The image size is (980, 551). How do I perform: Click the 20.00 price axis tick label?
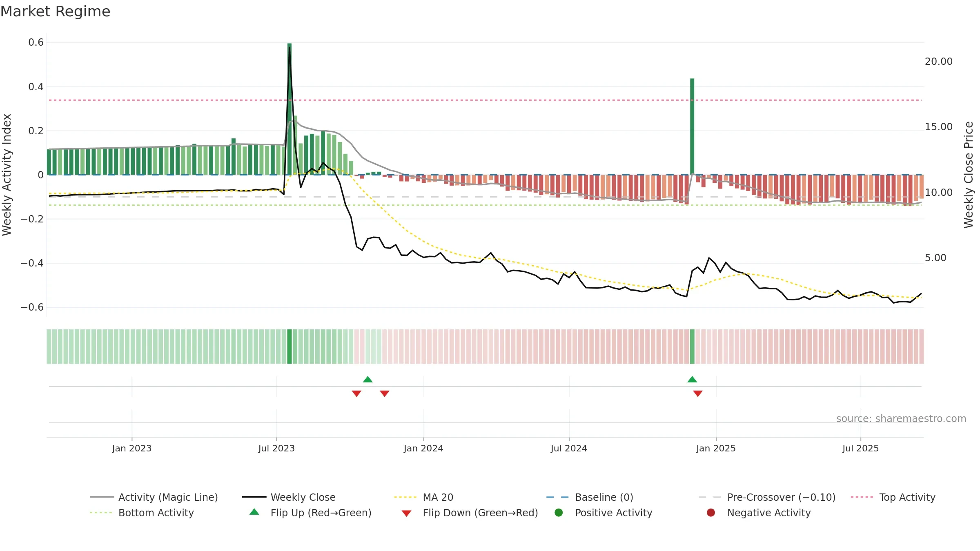(x=938, y=61)
